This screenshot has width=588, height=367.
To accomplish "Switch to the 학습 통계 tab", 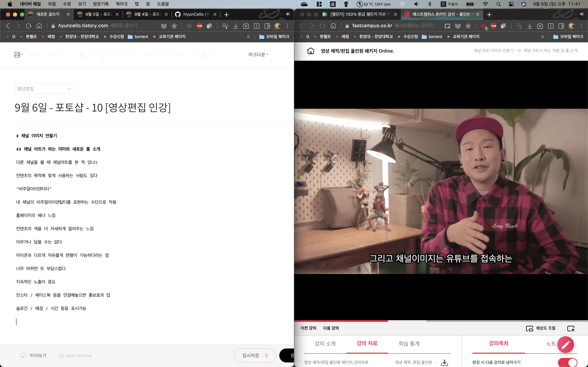I will (x=409, y=343).
